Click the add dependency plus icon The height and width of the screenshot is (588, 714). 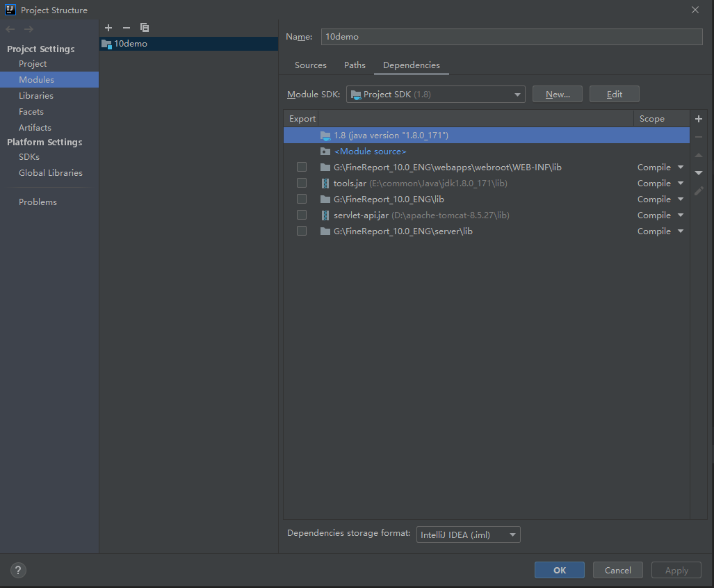coord(699,119)
